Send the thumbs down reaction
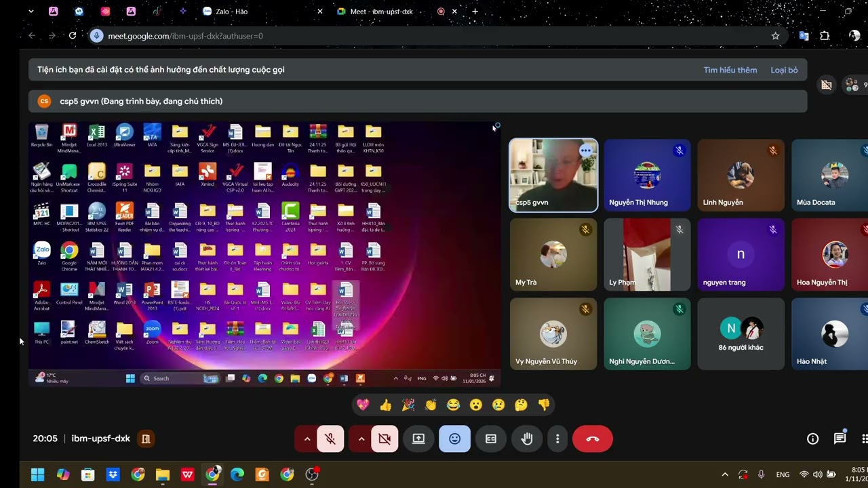 click(544, 405)
